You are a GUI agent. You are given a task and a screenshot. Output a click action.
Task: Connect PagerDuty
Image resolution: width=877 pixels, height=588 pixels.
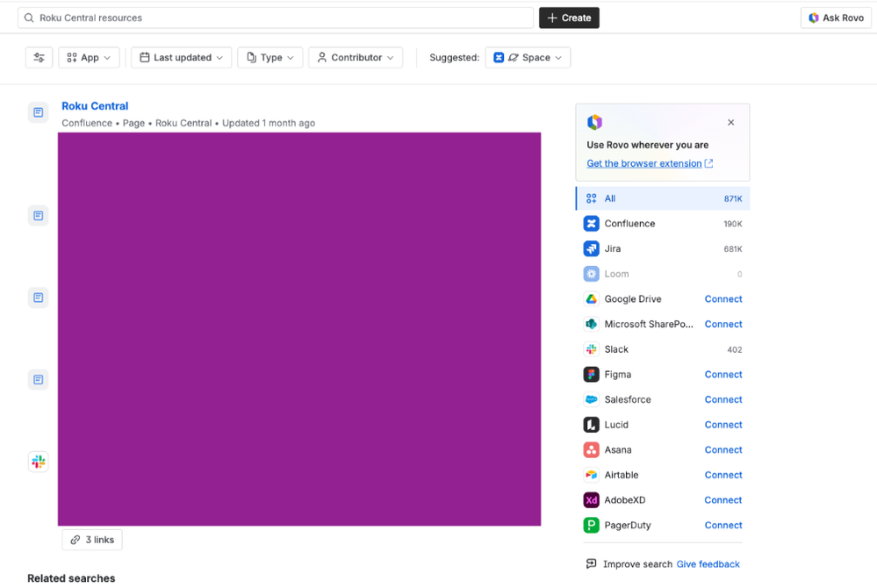[x=723, y=526]
